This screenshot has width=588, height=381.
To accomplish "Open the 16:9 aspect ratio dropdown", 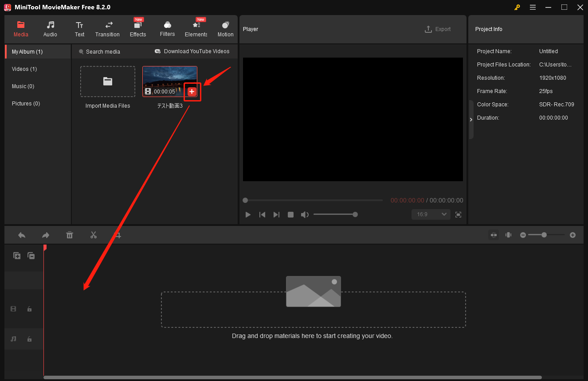I will 431,214.
